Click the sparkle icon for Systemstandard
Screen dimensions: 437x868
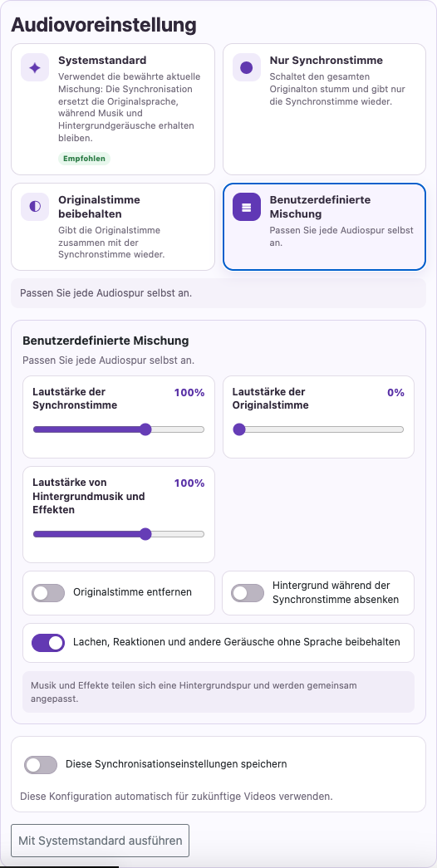35,67
